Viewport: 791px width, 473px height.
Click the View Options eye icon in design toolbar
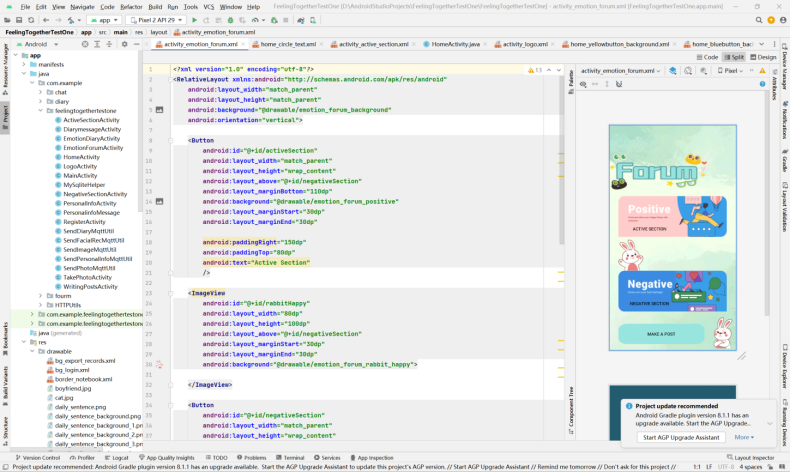(583, 84)
